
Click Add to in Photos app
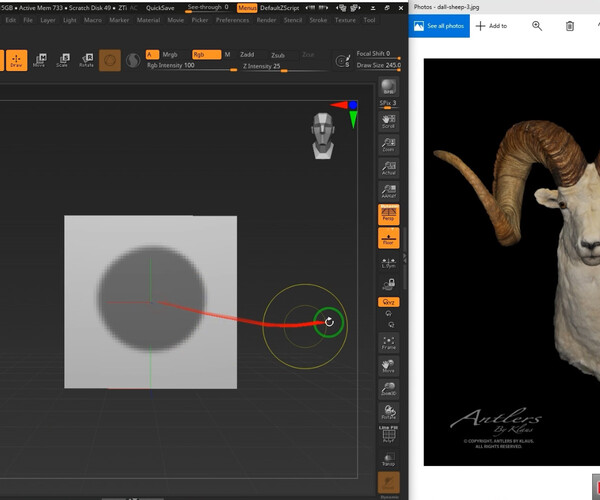[491, 26]
